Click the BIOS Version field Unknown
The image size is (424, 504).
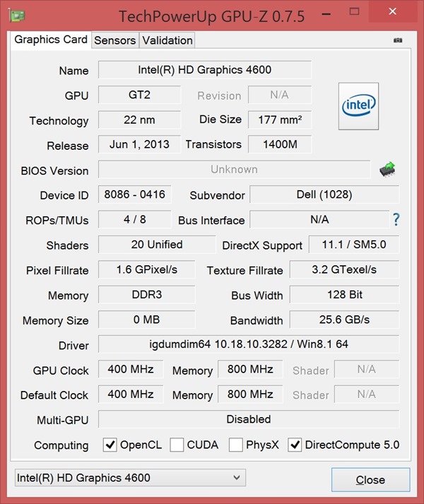234,170
